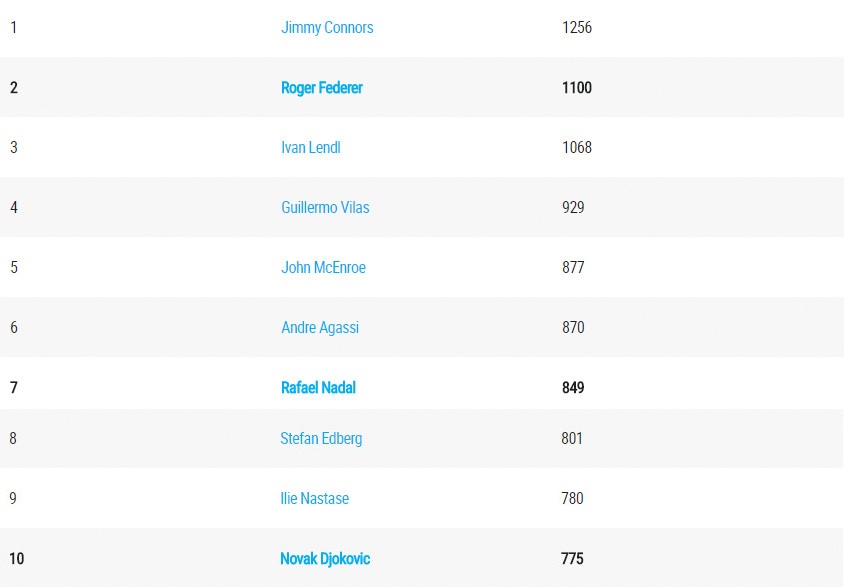Select Federer's 1100 total cell

coord(577,88)
